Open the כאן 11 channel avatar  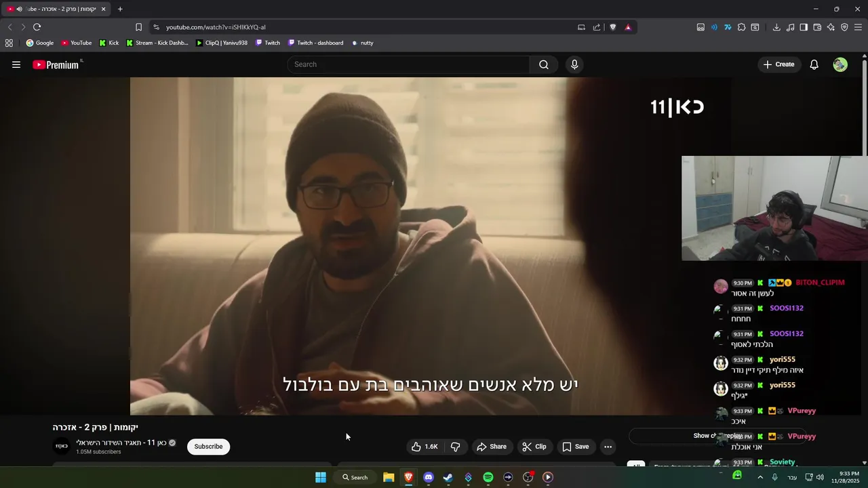click(62, 446)
